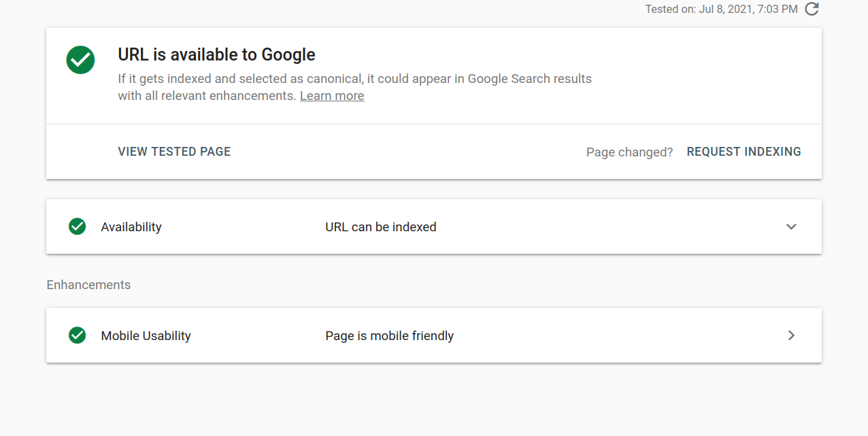Click the 'URL can be indexed' text

coord(381,227)
